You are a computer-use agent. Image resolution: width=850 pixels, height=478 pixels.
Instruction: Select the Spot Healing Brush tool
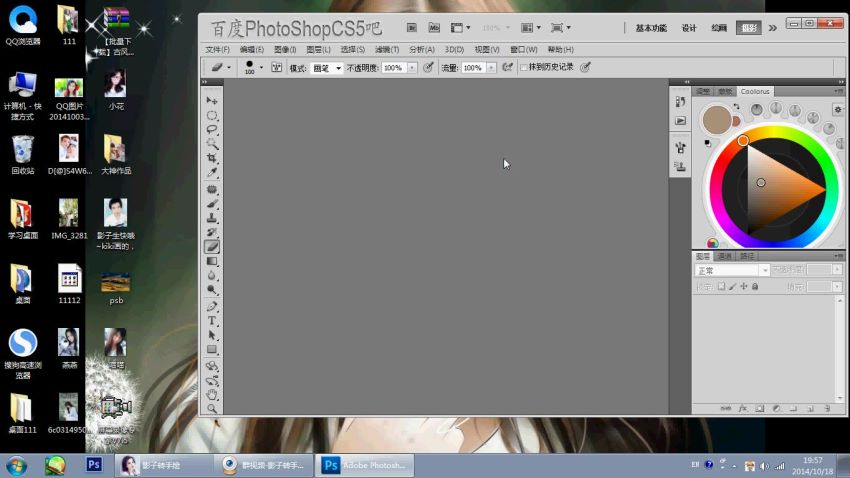pos(212,190)
